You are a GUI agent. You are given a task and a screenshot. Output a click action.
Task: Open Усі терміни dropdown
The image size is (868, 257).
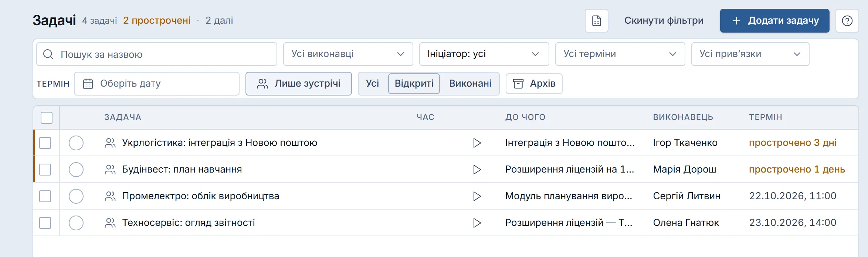[620, 54]
